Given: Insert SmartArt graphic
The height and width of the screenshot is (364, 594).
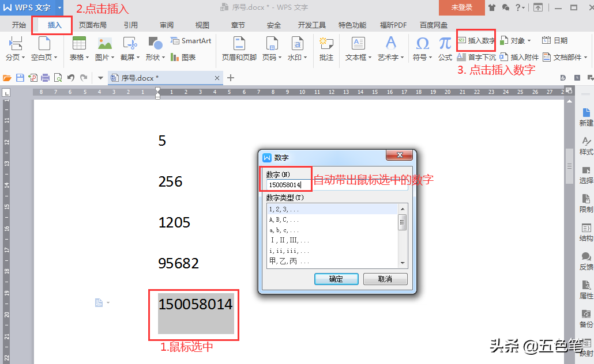Looking at the screenshot, I should [x=191, y=40].
